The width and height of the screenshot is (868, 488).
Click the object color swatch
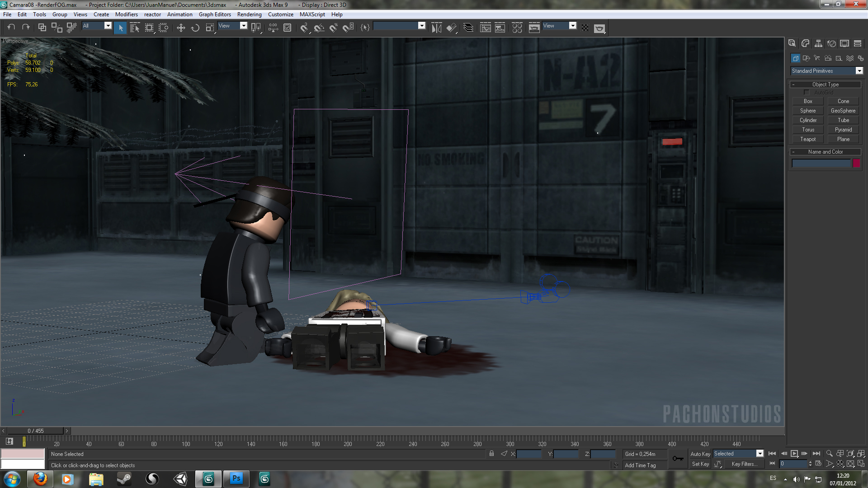point(856,164)
